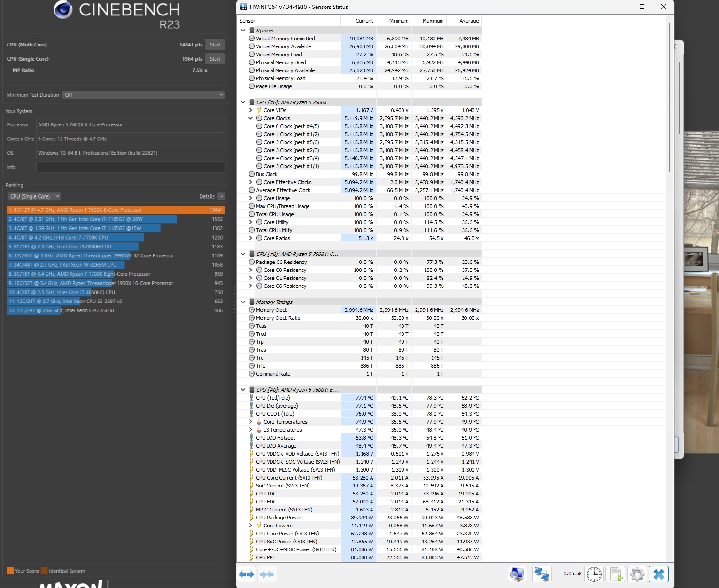Image resolution: width=719 pixels, height=588 pixels.
Task: Select the Max CPU/Thread Usage row
Action: coord(359,206)
